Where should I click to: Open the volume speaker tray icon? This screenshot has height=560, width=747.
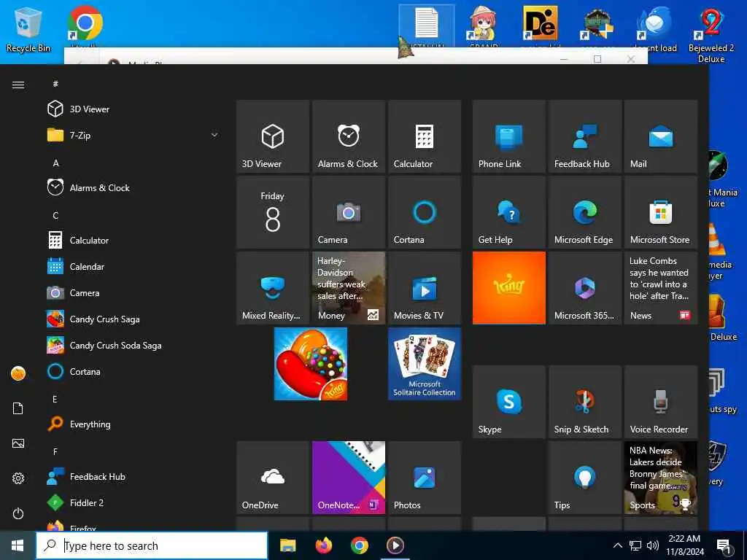tap(653, 545)
